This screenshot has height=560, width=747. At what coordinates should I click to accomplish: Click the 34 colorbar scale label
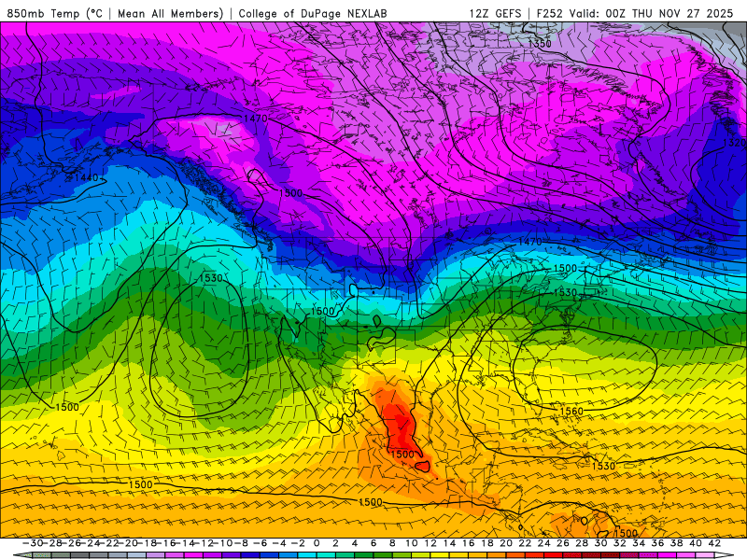(x=639, y=543)
